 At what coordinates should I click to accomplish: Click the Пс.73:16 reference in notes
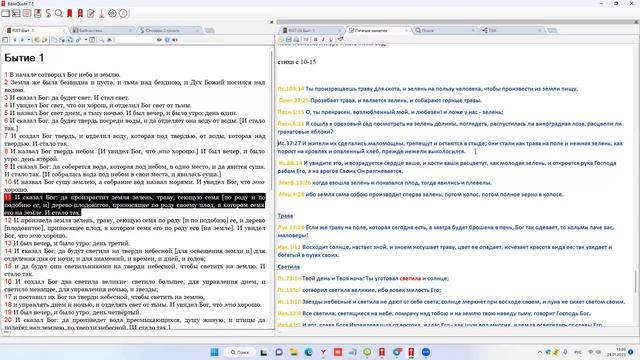(289, 278)
